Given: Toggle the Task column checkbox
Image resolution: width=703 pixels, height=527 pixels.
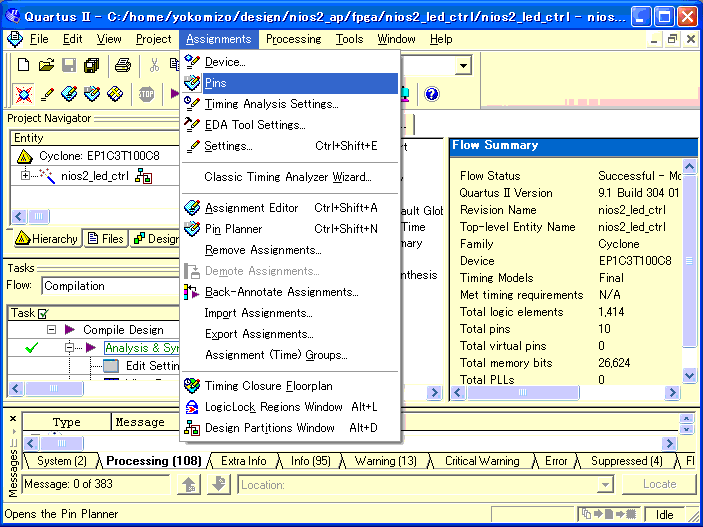Looking at the screenshot, I should tap(44, 314).
